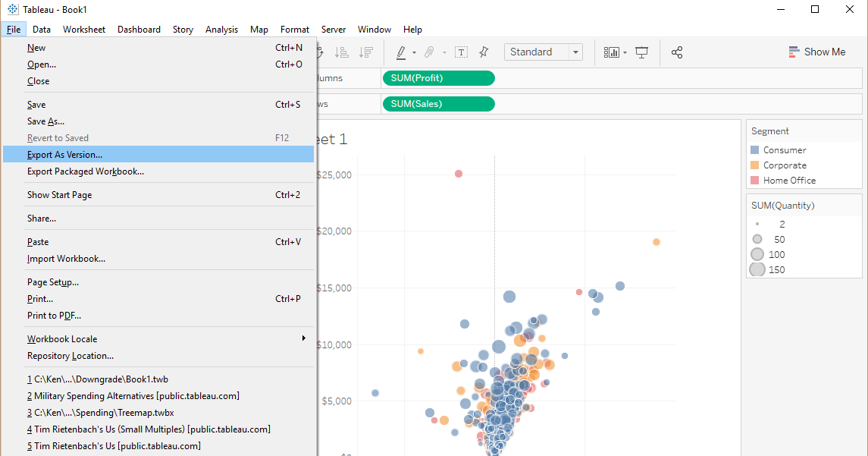Select the SUM(Profit) pill on Columns
868x456 pixels.
coord(438,77)
